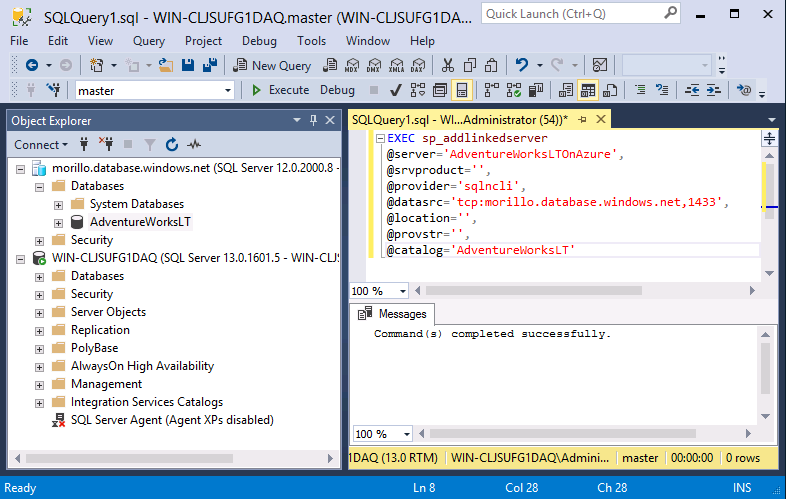Close the Object Explorer panel
The image size is (786, 499).
[330, 120]
